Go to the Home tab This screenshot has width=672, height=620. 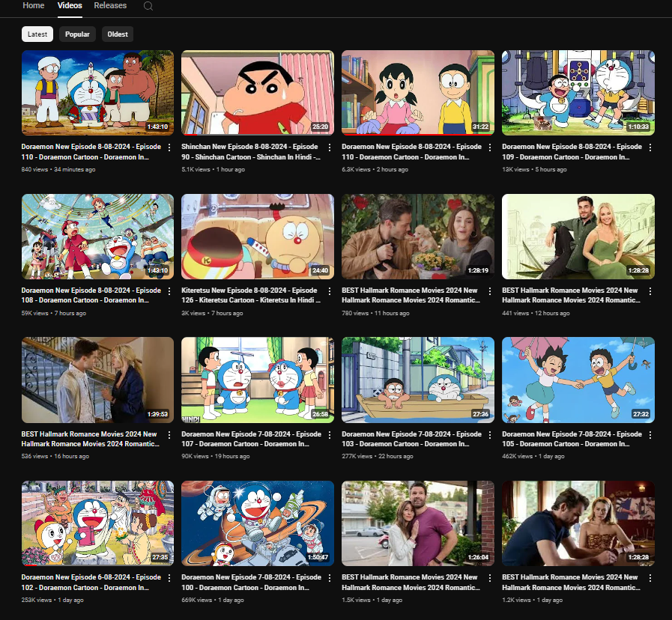pyautogui.click(x=34, y=5)
